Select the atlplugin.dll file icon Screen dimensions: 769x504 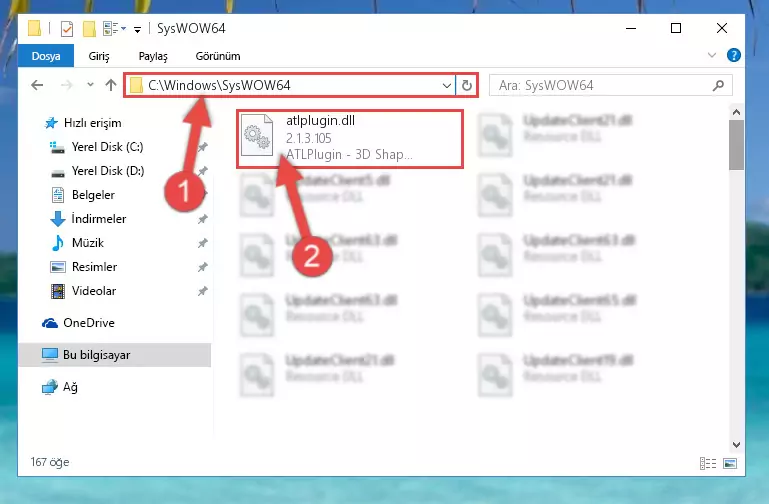(x=257, y=135)
